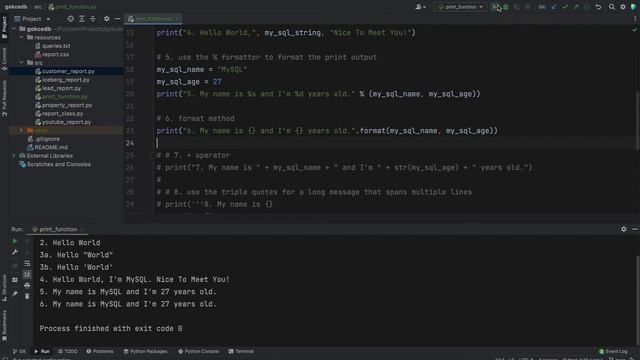640x360 pixels.
Task: Open the Python Packages tab
Action: pyautogui.click(x=145, y=351)
